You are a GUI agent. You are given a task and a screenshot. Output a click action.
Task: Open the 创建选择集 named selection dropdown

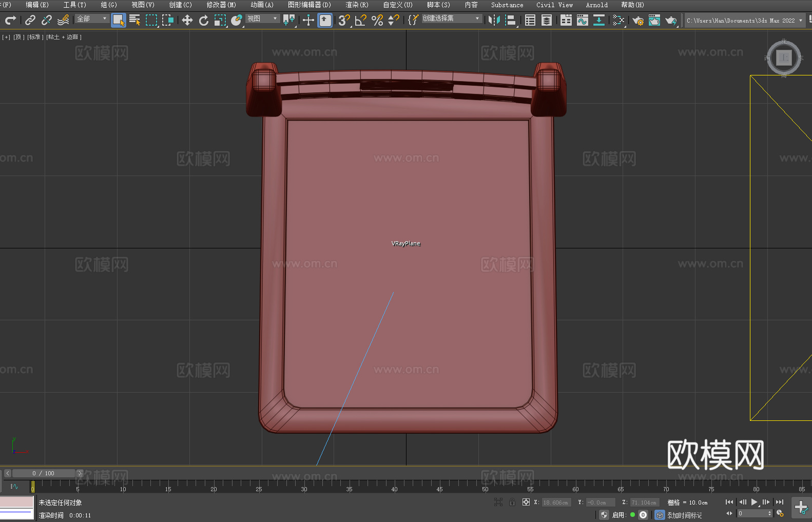click(452, 18)
